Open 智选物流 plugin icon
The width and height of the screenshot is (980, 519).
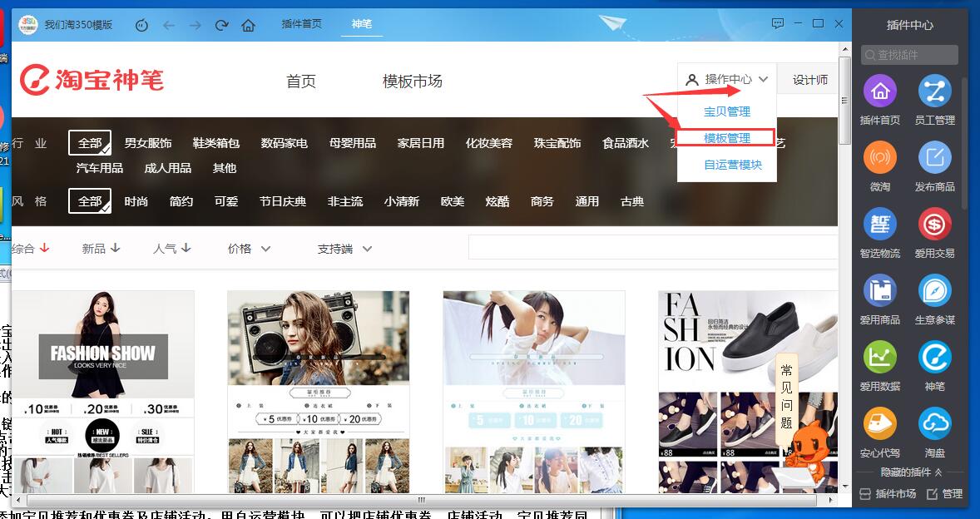(x=880, y=225)
